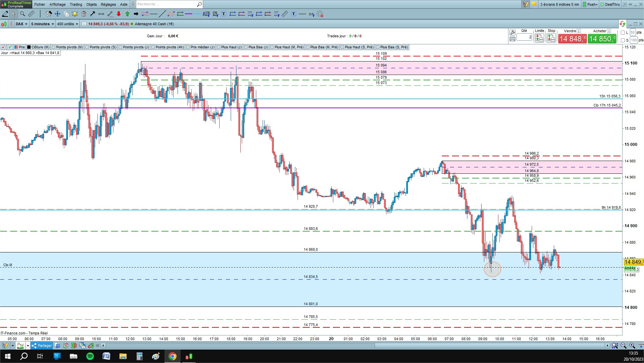This screenshot has height=363, width=644.
Task: Open the Affichage menu
Action: (x=58, y=4)
